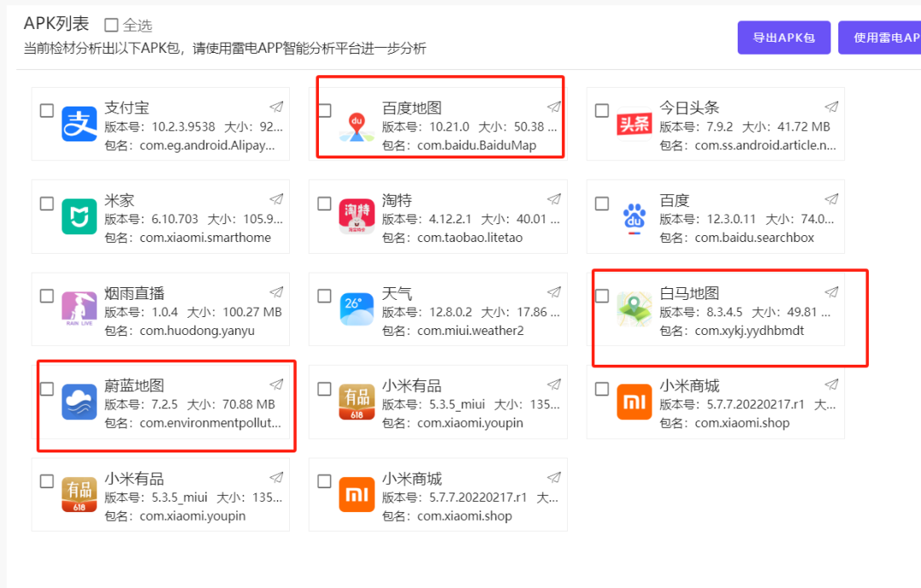Click package name com.xiaomi.smarthome
Viewport: 921px width, 588px height.
pos(206,238)
